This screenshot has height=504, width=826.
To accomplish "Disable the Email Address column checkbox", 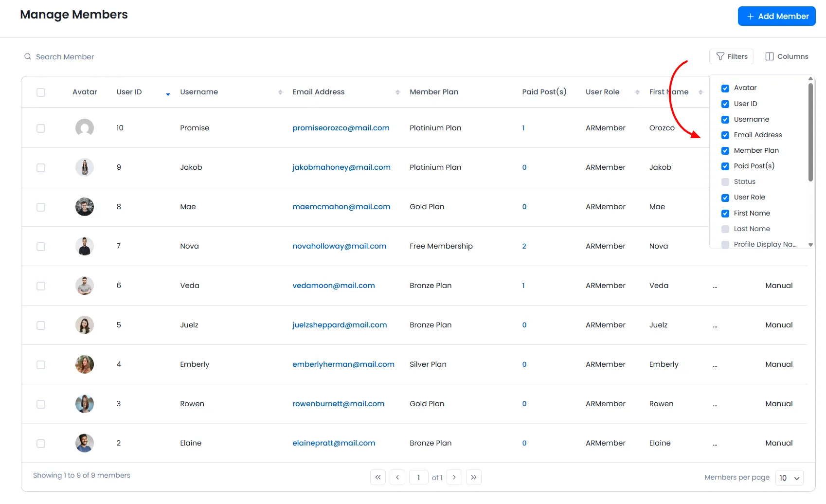I will (725, 135).
